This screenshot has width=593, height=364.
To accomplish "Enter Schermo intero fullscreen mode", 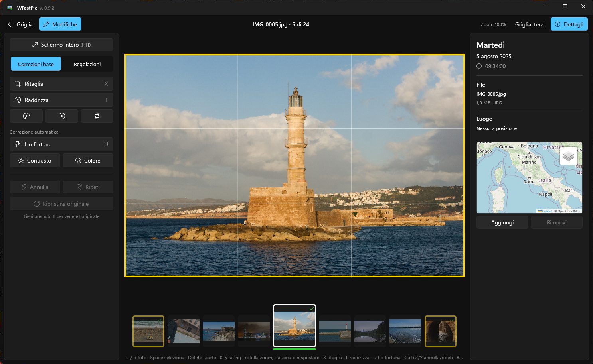I will 61,45.
